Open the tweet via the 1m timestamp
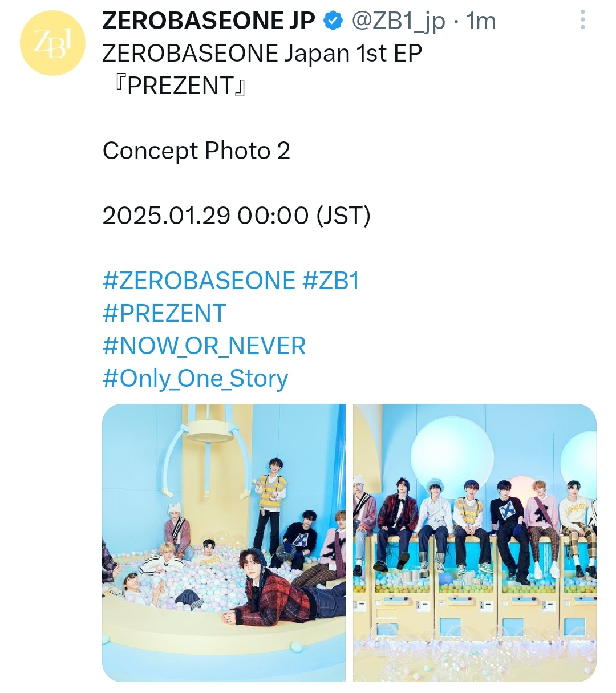 tap(481, 22)
